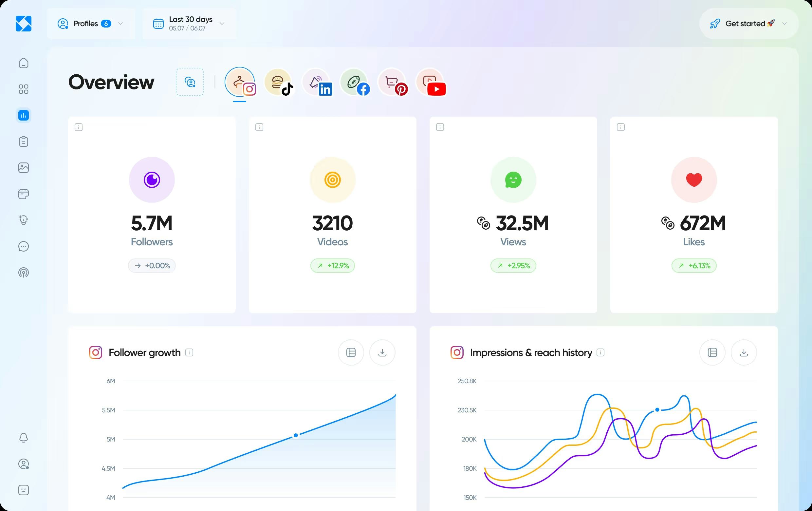Show info tooltip on the Followers card
The height and width of the screenshot is (511, 812).
point(79,127)
